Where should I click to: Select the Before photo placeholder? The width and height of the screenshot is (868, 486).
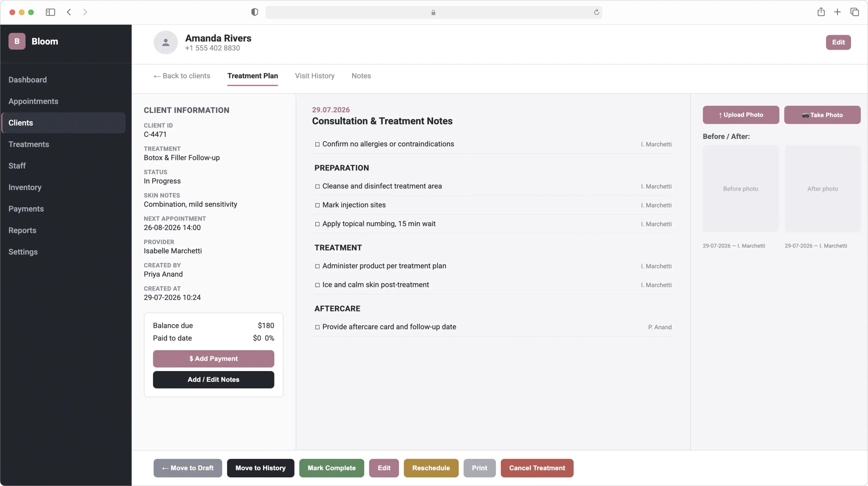click(741, 189)
